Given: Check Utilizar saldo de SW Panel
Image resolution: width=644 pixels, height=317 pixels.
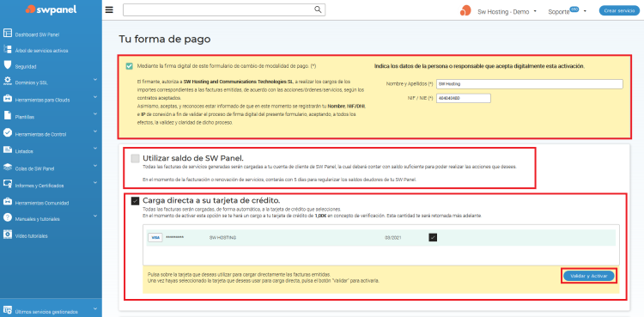Looking at the screenshot, I should point(135,159).
